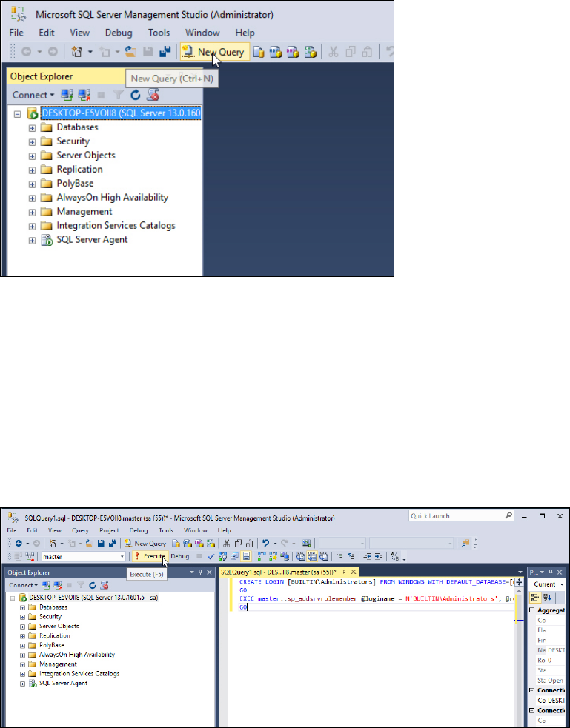
Task: Select Replication folder in upper tree
Action: click(79, 170)
